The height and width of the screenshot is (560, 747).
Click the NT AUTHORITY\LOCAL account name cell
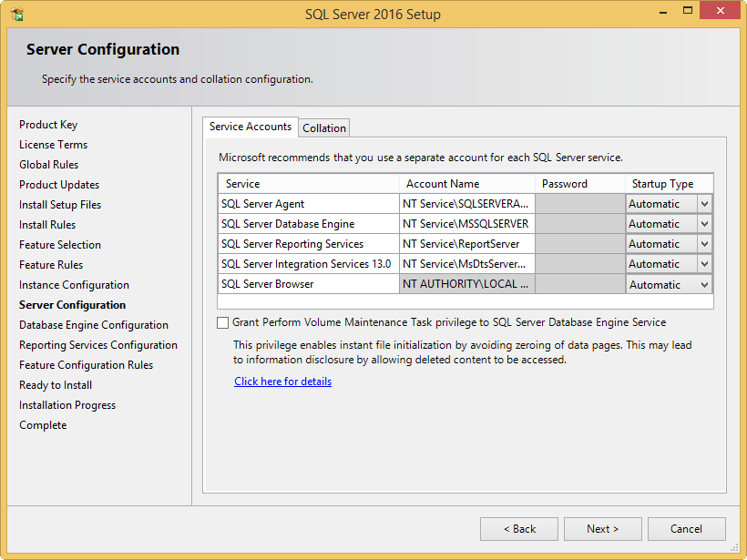[466, 284]
